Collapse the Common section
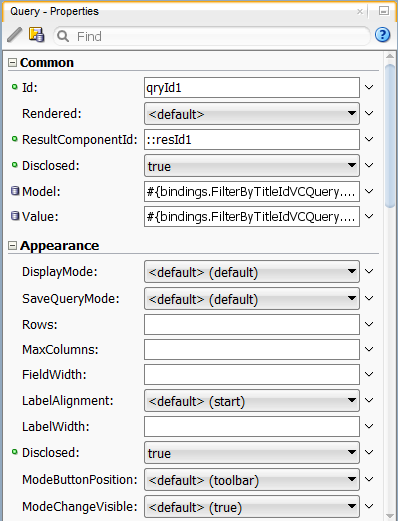 click(x=12, y=63)
